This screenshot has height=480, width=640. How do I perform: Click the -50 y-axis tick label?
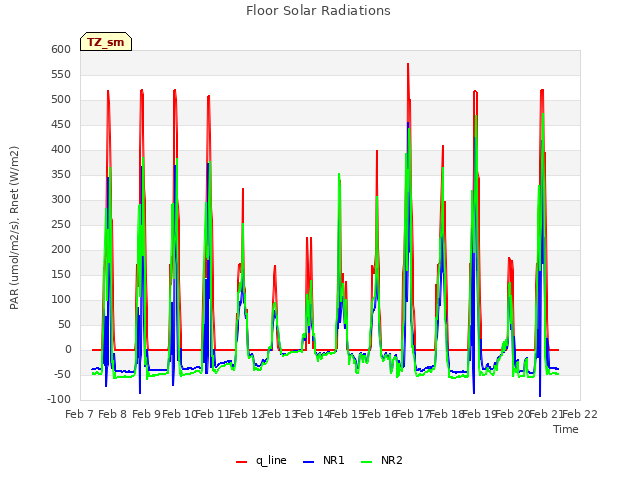[62, 374]
